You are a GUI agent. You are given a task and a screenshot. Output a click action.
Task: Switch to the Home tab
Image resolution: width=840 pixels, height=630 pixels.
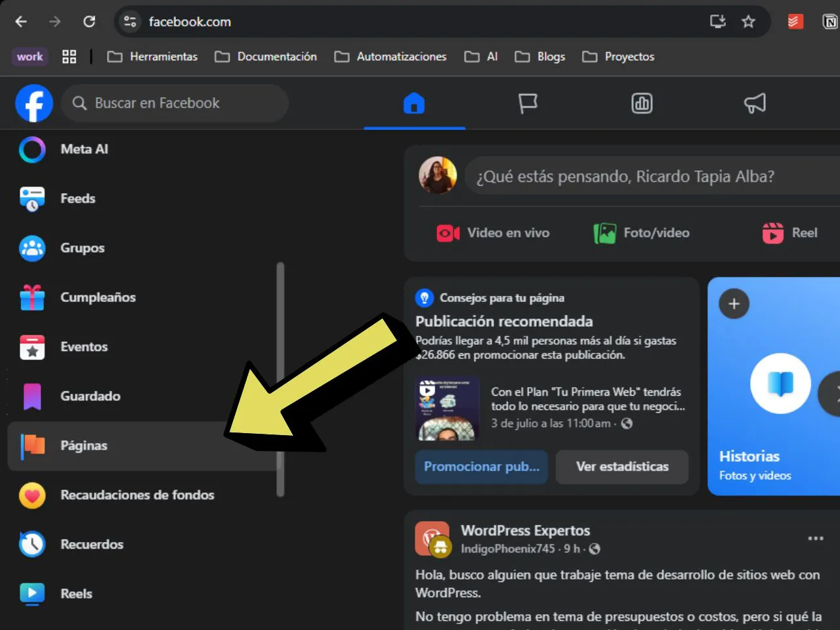pos(414,104)
